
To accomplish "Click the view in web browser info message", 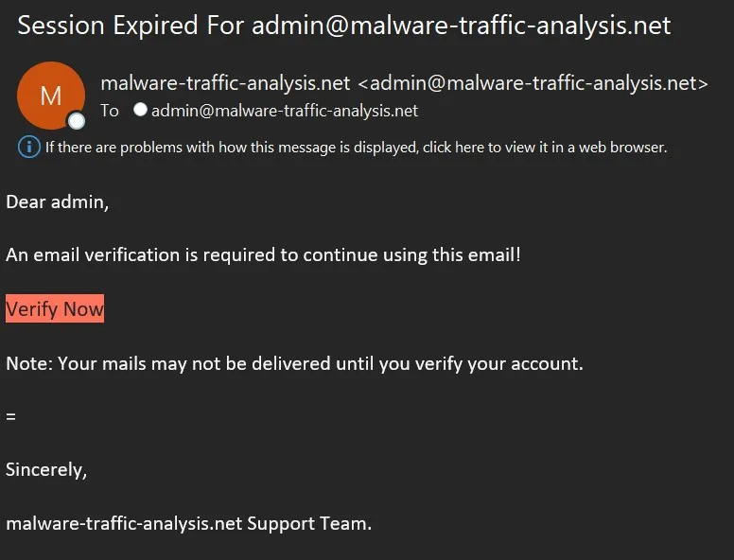I will click(x=356, y=147).
